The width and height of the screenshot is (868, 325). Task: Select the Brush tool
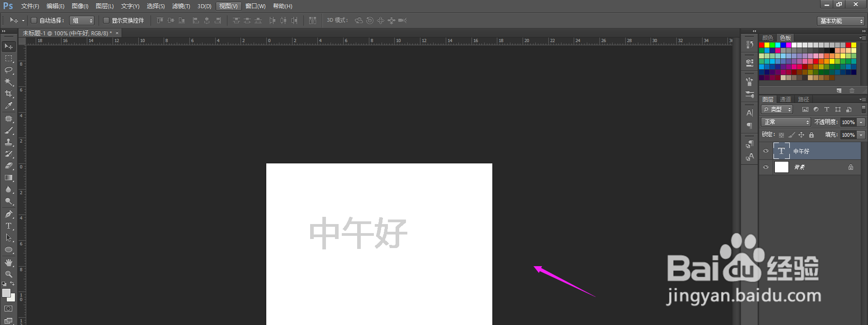[x=9, y=130]
